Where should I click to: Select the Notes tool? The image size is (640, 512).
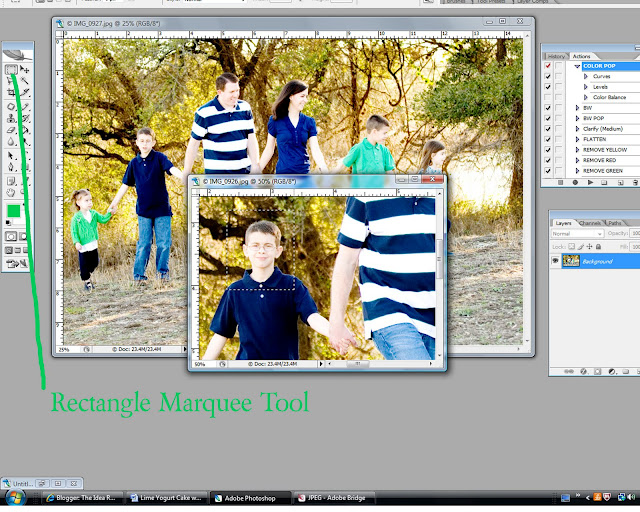coord(11,181)
